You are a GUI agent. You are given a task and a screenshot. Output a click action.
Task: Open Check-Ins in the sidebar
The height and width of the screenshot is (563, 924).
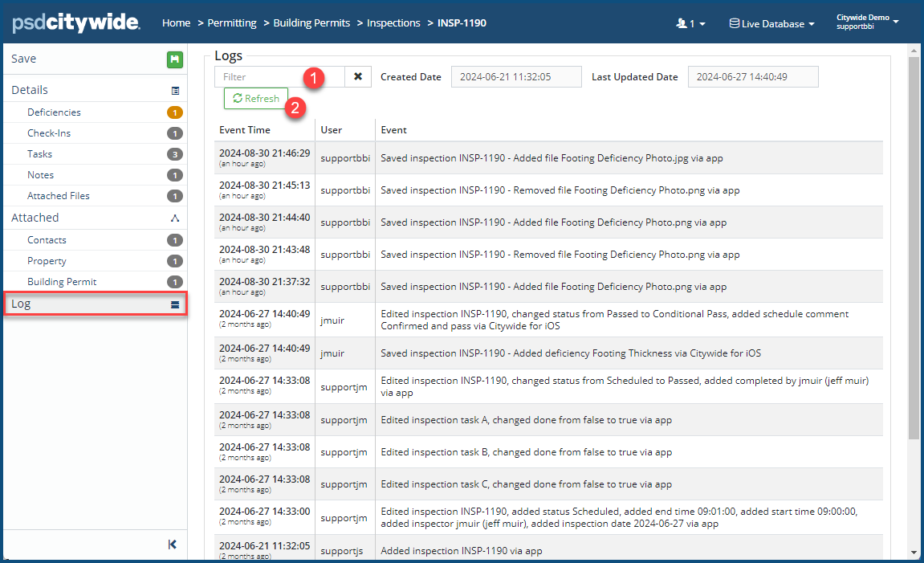point(49,133)
